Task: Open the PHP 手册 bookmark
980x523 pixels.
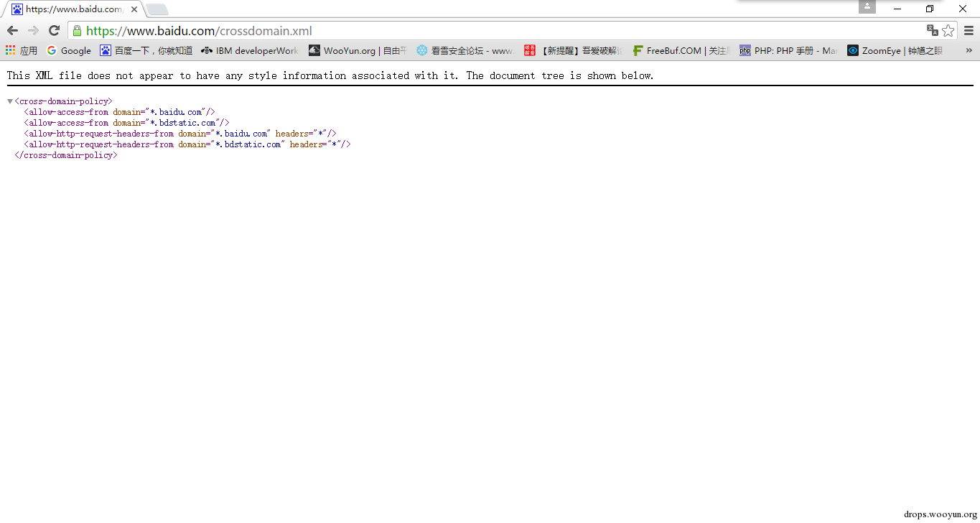Action: tap(788, 50)
